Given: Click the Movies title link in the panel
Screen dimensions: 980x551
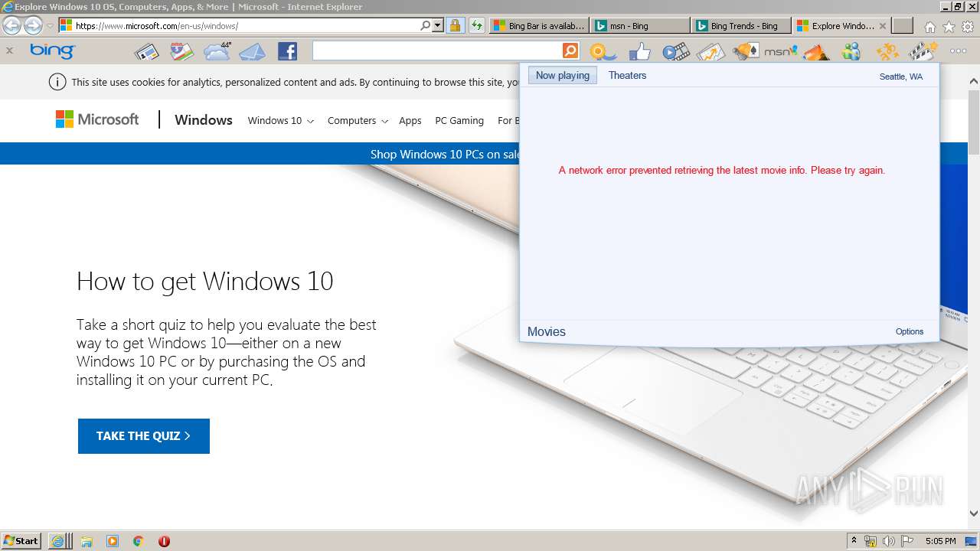Looking at the screenshot, I should pyautogui.click(x=547, y=331).
